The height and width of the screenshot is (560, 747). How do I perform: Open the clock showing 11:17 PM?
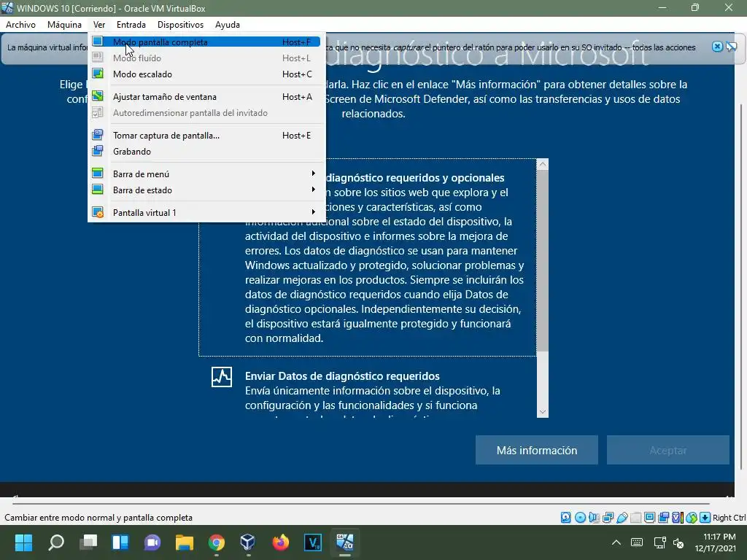(x=715, y=542)
